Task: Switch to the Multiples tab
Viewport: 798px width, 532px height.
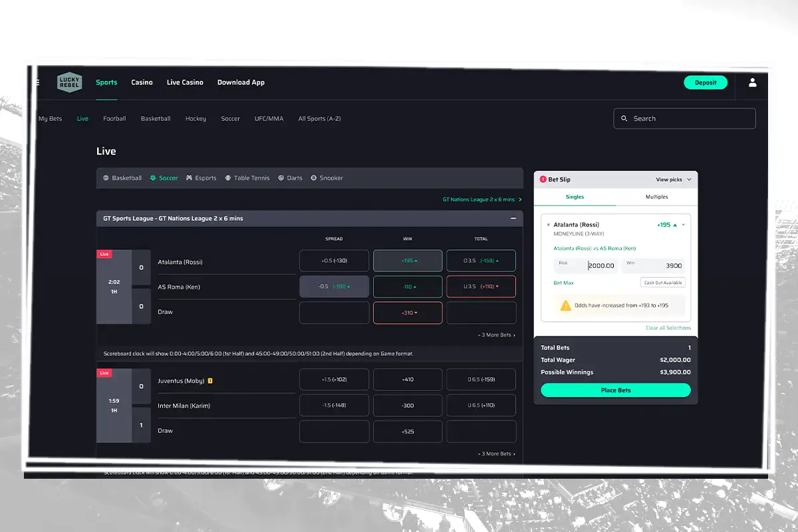Action: [656, 197]
